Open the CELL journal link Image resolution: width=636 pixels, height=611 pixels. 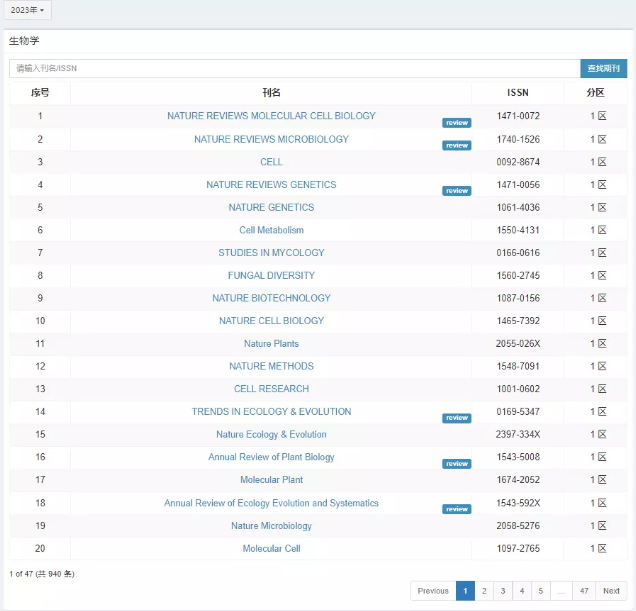(271, 162)
